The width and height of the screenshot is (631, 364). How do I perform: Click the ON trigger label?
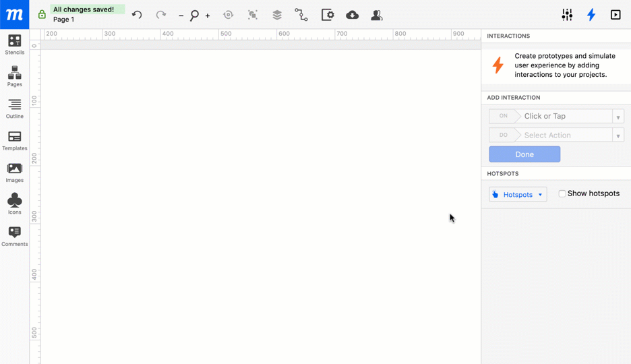tap(503, 116)
